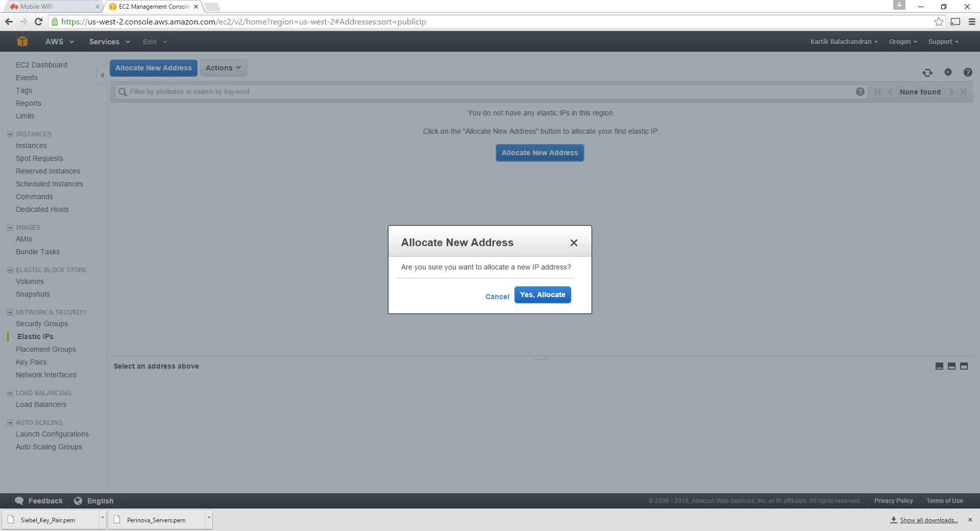Image resolution: width=980 pixels, height=531 pixels.
Task: Go to the next results page
Action: (951, 91)
